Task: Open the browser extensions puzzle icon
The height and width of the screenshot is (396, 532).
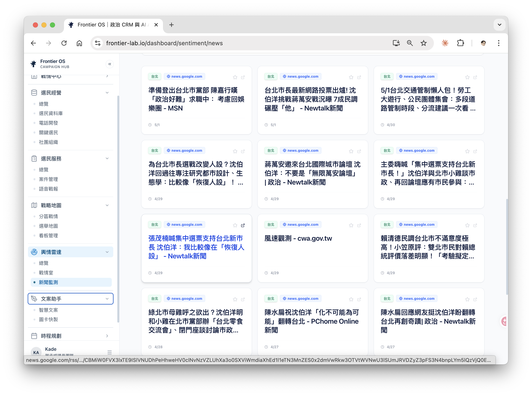Action: (x=460, y=43)
